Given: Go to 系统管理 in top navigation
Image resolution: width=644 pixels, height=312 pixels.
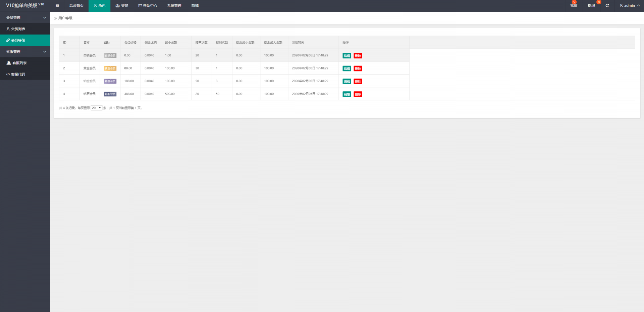Looking at the screenshot, I should (x=174, y=6).
